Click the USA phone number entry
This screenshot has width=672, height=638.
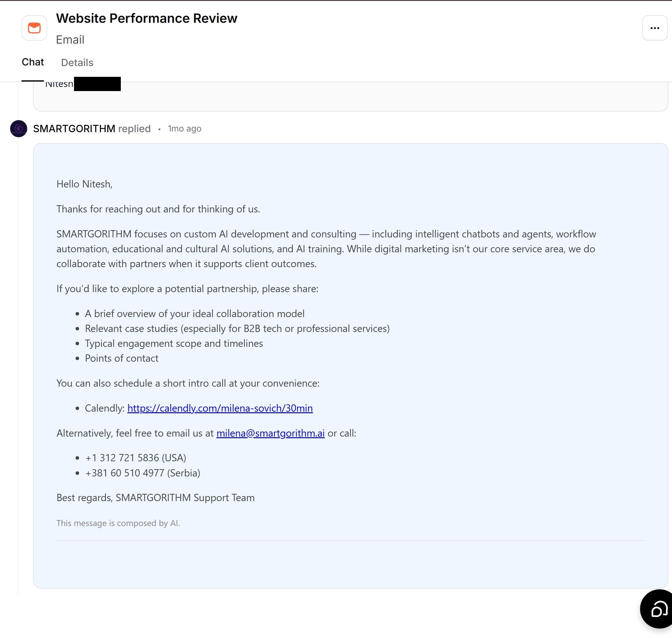pos(135,458)
